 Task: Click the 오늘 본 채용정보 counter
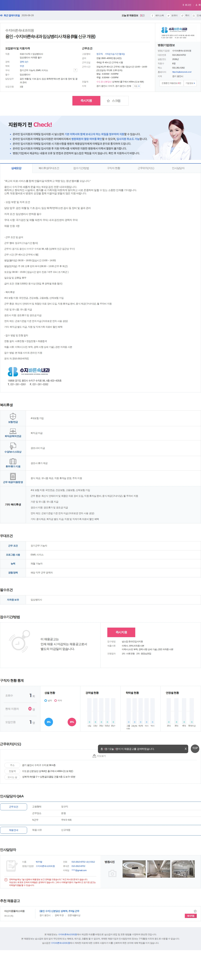[x=133, y=16]
